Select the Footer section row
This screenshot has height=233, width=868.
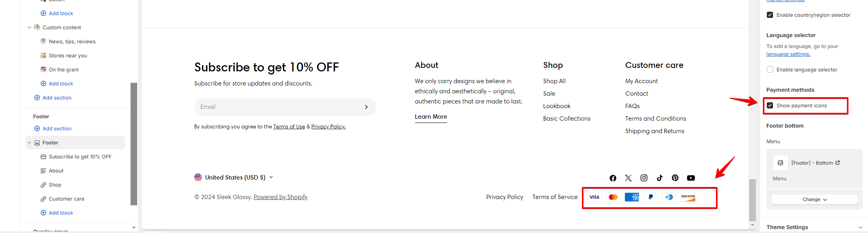pos(75,142)
